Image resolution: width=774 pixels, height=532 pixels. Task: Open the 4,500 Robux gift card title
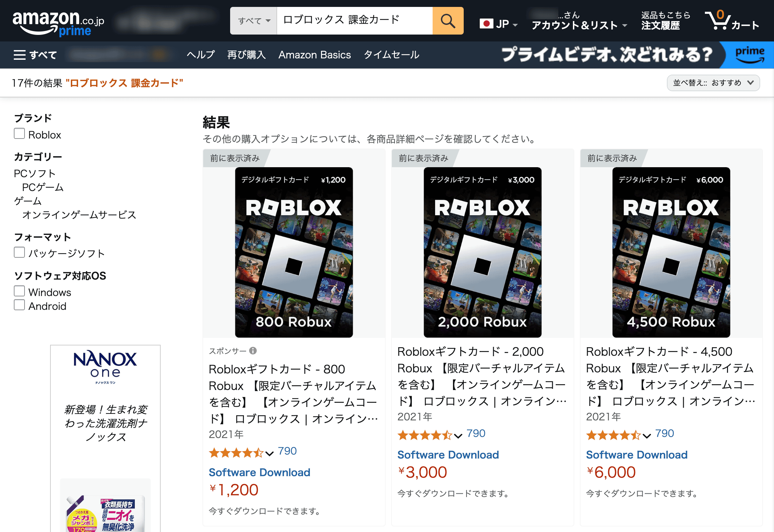coord(671,376)
